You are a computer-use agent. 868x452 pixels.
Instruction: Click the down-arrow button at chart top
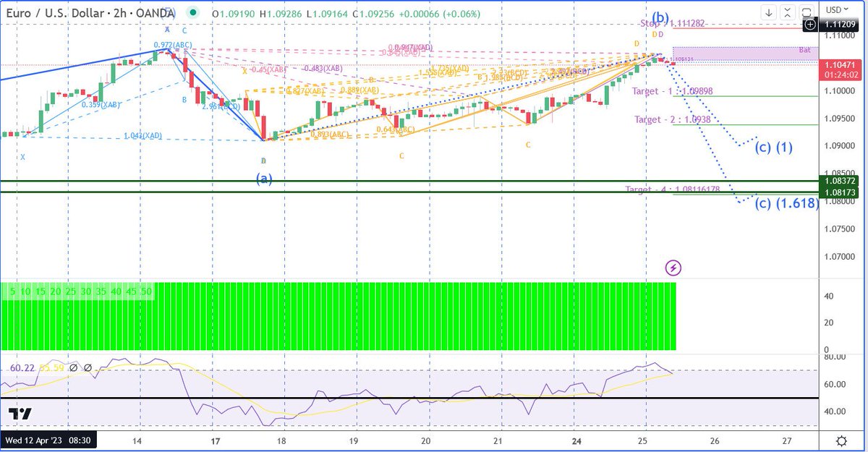click(x=768, y=12)
